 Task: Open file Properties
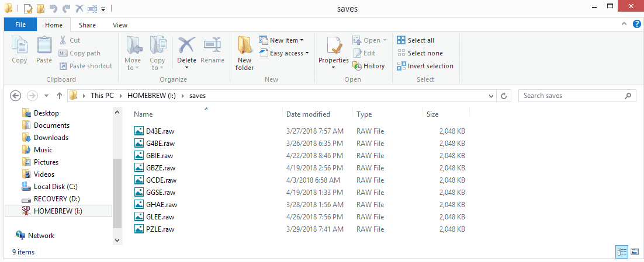click(x=334, y=53)
